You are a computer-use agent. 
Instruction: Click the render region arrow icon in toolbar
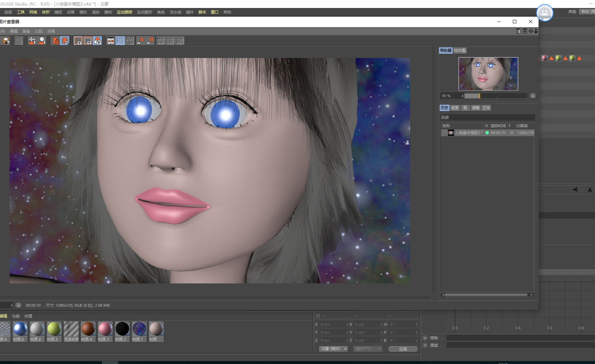coord(32,41)
